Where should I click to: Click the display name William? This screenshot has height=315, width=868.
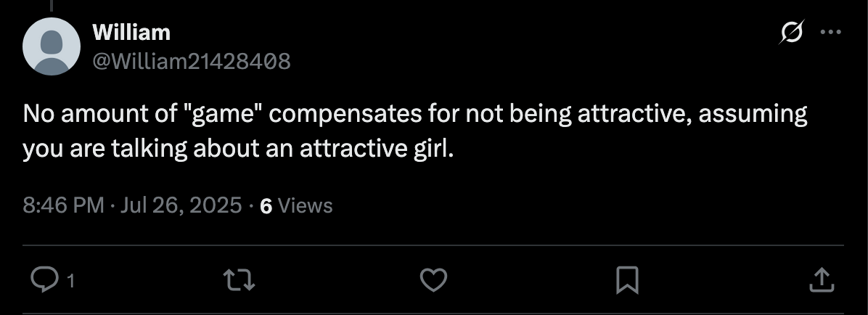pyautogui.click(x=131, y=33)
